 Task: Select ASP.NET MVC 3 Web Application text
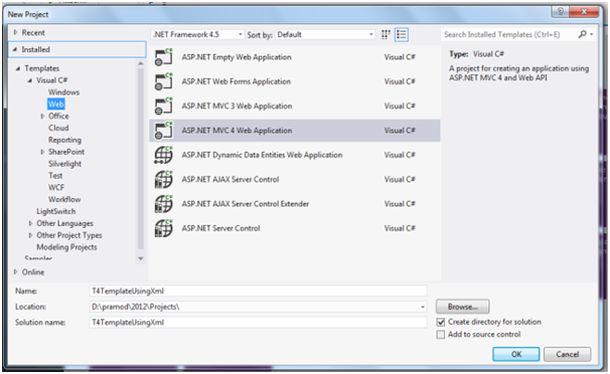pos(237,106)
